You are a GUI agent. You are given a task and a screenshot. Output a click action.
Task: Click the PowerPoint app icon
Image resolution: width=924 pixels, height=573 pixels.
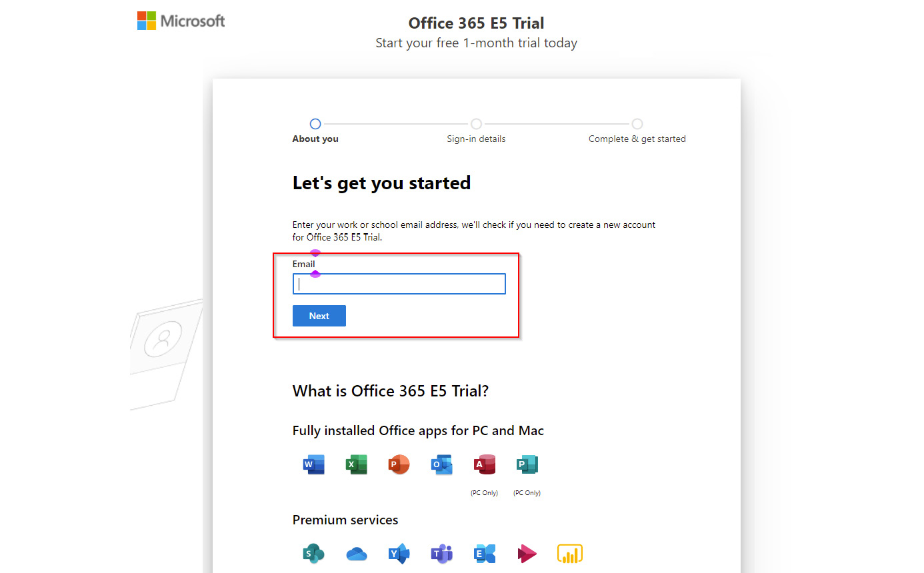click(399, 464)
